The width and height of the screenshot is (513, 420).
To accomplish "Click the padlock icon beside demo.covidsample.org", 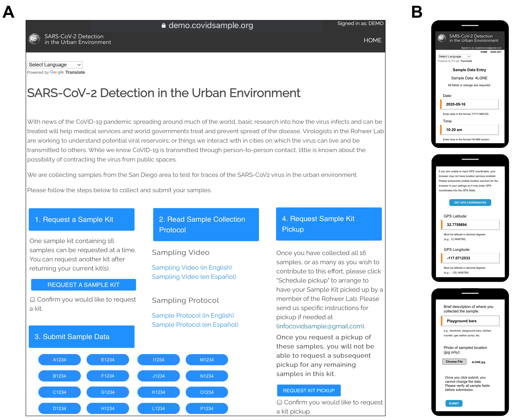I will tap(164, 25).
